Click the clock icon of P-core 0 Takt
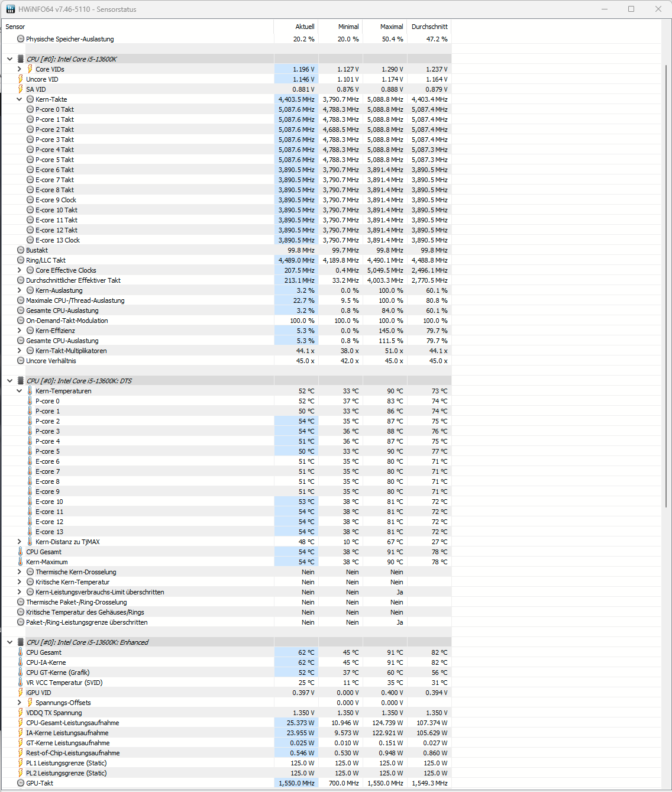 30,109
